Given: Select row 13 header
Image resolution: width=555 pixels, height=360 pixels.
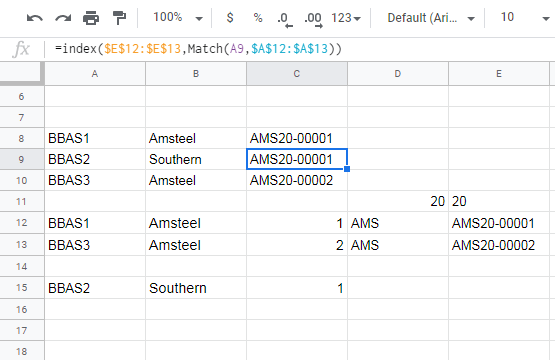Looking at the screenshot, I should tap(22, 245).
